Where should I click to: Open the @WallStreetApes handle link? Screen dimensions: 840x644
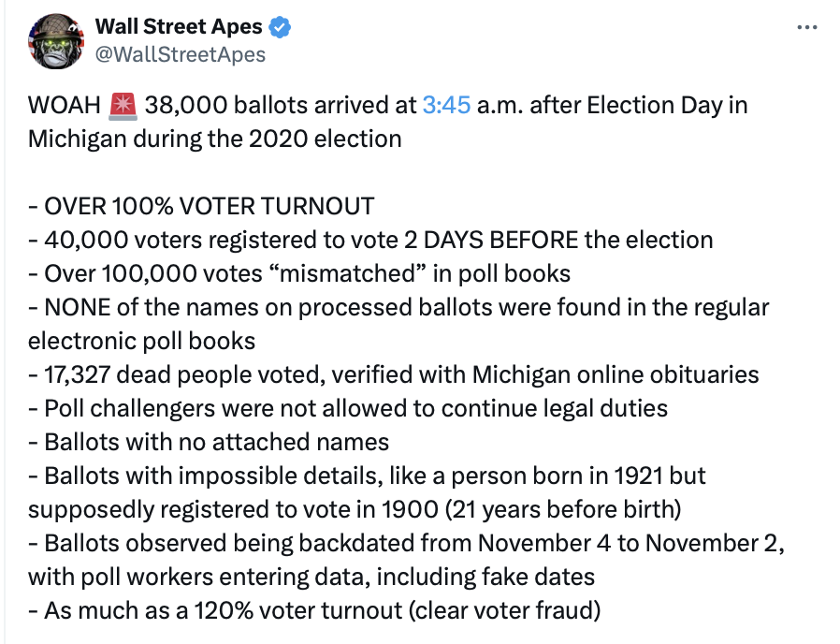coord(181,54)
